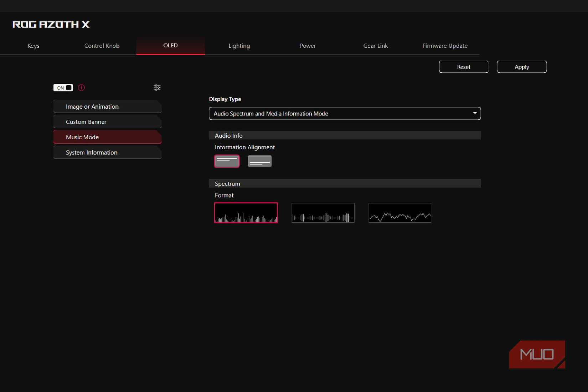
Task: Click the Display Type dropdown arrow
Action: (475, 113)
